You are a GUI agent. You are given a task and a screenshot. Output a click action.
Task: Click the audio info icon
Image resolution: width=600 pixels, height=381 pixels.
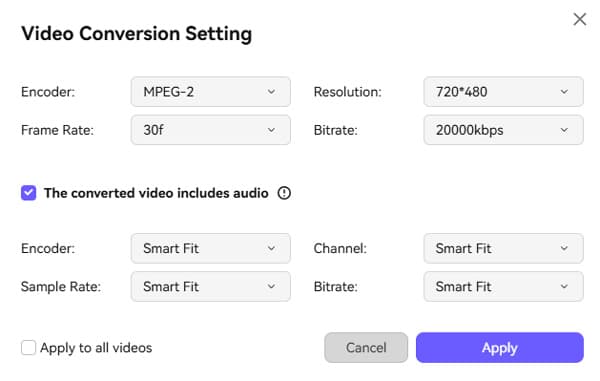tap(284, 193)
